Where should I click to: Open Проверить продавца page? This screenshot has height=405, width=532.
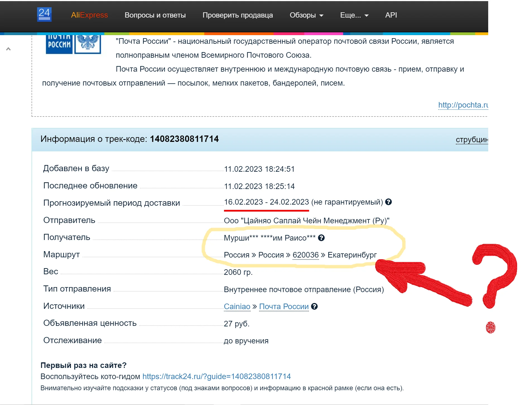point(238,15)
